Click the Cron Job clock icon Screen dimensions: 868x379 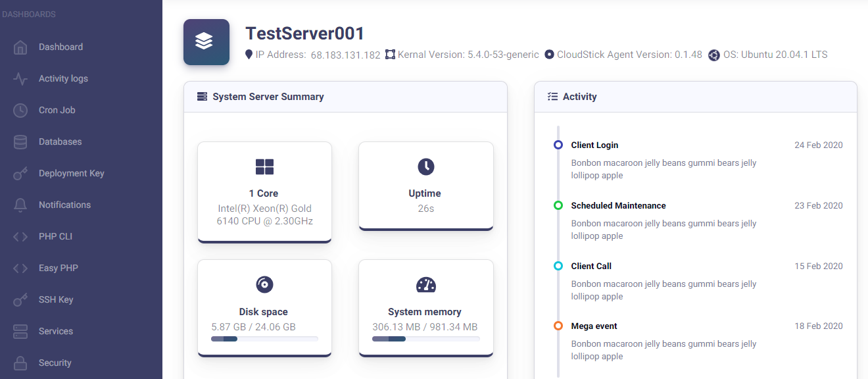point(20,111)
